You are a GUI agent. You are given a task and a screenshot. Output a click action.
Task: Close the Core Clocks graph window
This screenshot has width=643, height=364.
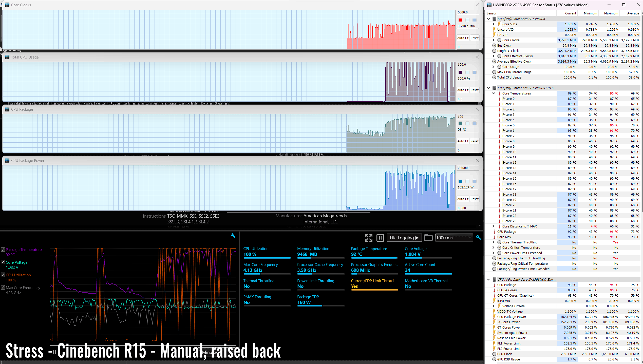tap(477, 5)
